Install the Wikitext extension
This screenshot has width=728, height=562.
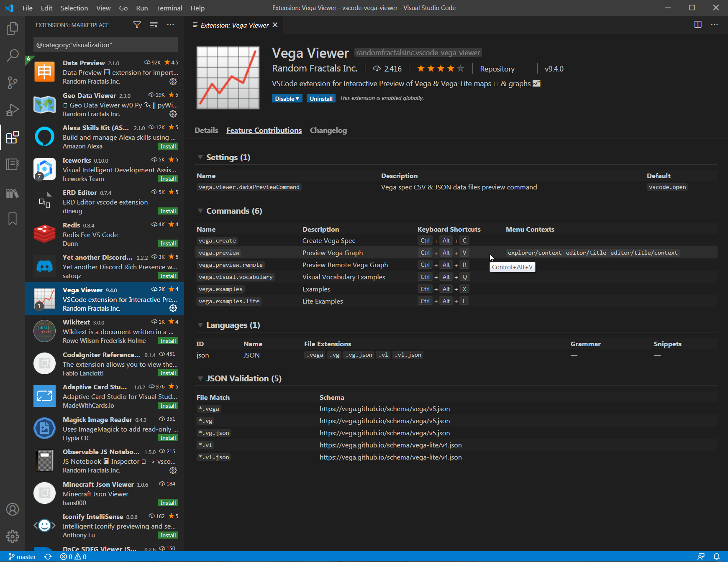tap(168, 341)
